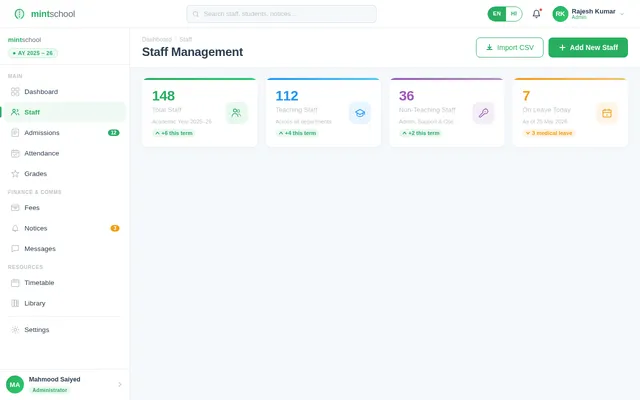Open Notices in the sidebar

pos(36,228)
